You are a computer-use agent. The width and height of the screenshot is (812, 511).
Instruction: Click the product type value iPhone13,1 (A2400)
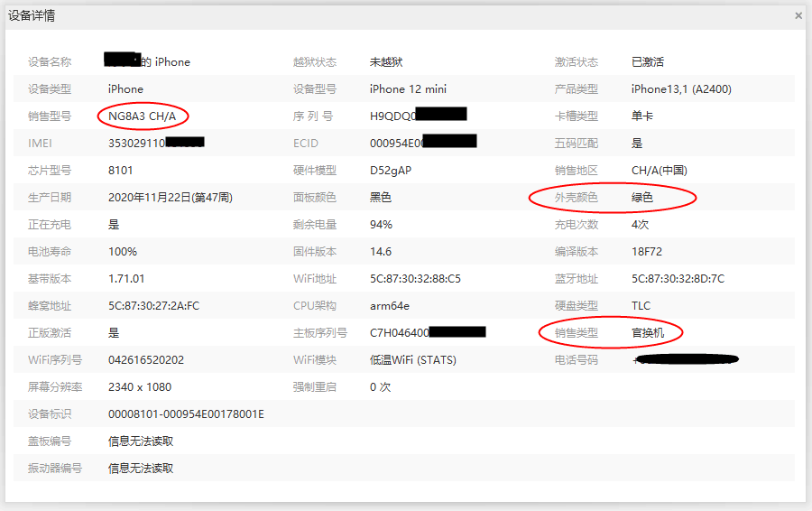click(681, 89)
